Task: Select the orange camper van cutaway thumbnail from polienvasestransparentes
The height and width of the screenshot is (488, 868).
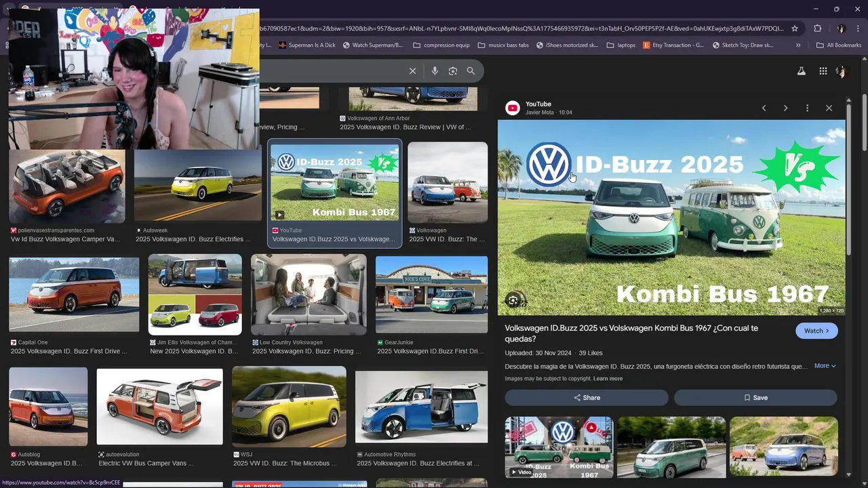Action: click(x=67, y=186)
